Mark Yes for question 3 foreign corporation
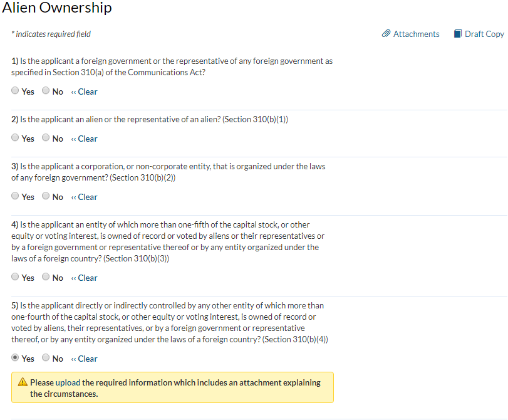This screenshot has width=508, height=420. [x=15, y=196]
